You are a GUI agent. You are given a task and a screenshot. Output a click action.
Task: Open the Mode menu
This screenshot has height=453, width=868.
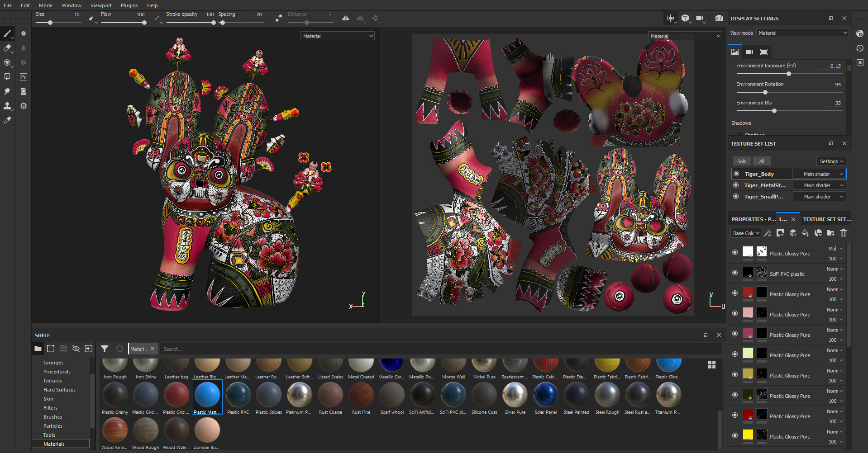pos(46,5)
